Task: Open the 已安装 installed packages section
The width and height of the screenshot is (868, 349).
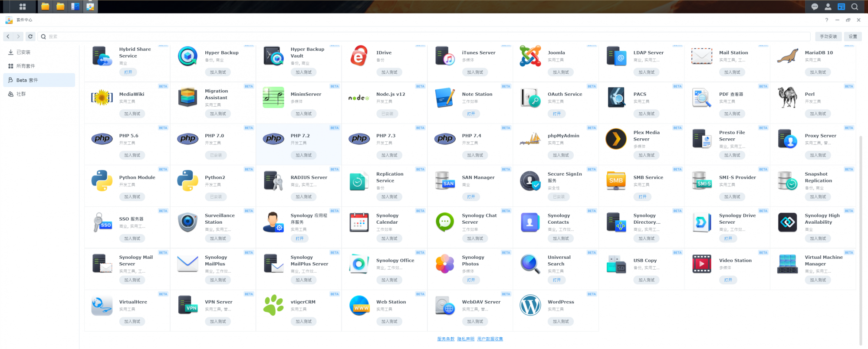Action: pyautogui.click(x=39, y=52)
